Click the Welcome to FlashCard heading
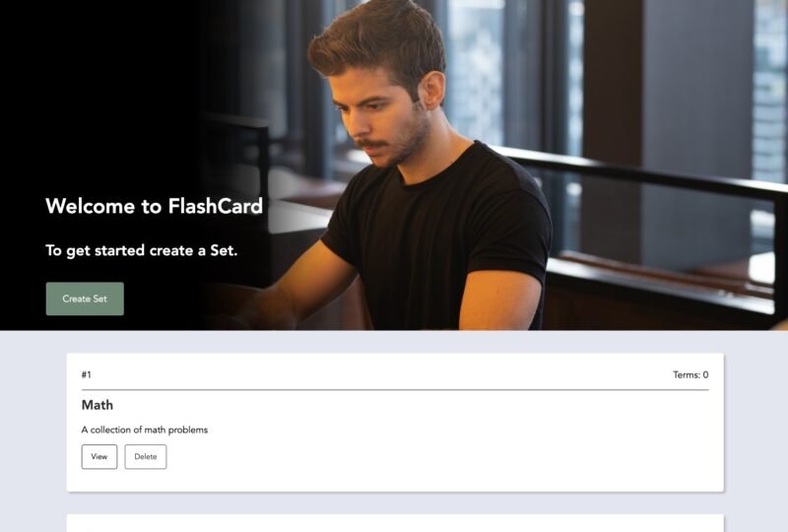This screenshot has width=788, height=532. tap(155, 206)
